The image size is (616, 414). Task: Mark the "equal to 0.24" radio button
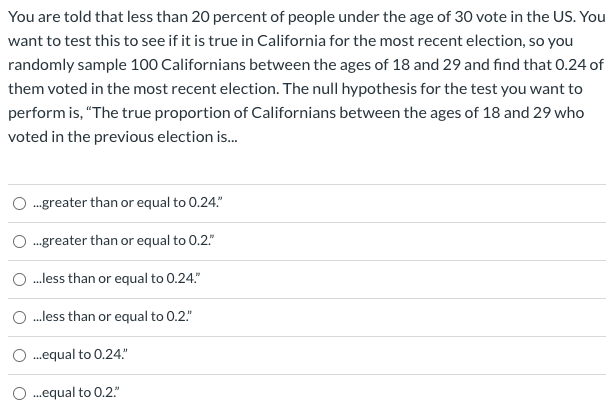[x=19, y=355]
